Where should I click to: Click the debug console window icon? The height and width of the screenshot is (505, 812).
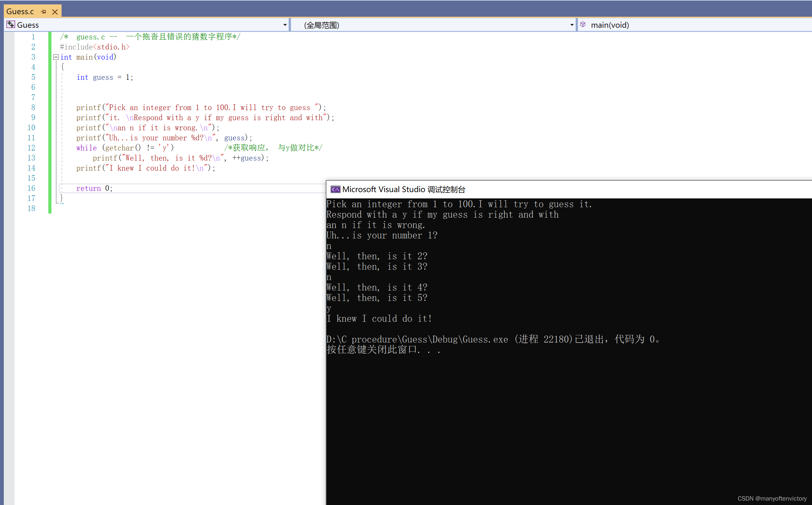click(335, 190)
